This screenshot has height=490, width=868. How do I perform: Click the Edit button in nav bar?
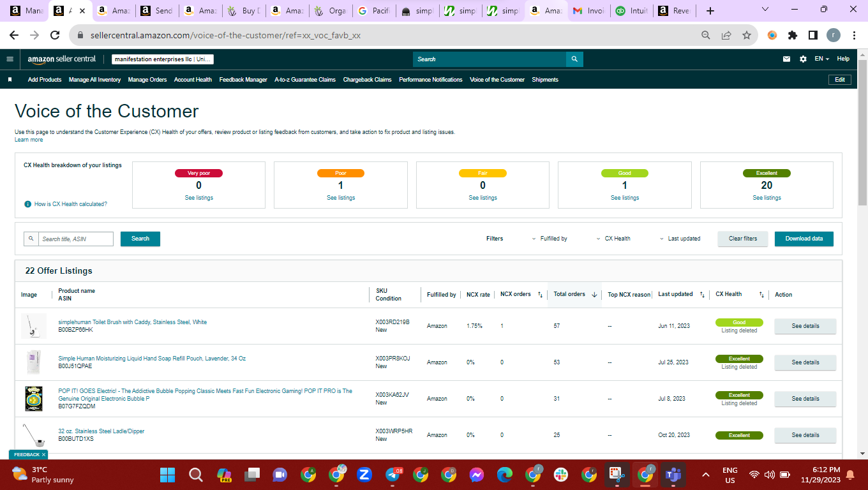tap(840, 80)
